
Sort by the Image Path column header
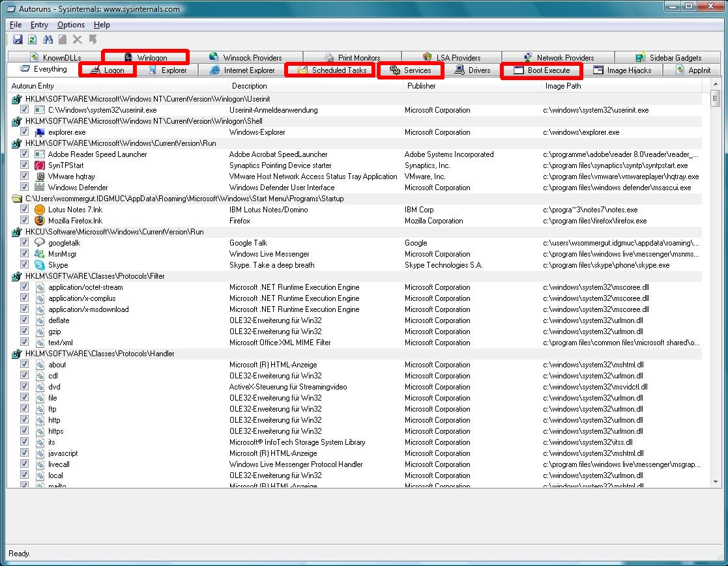pyautogui.click(x=622, y=86)
